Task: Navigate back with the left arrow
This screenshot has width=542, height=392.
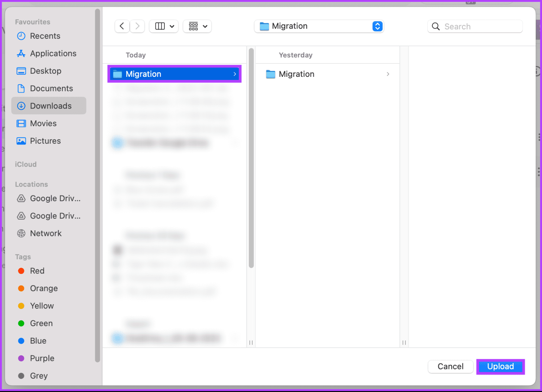Action: (x=122, y=26)
